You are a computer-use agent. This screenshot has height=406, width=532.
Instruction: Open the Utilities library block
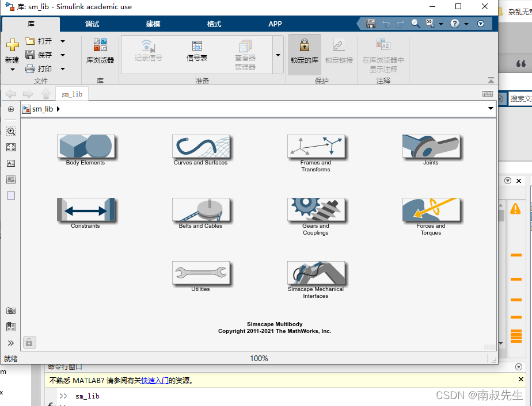tap(201, 273)
